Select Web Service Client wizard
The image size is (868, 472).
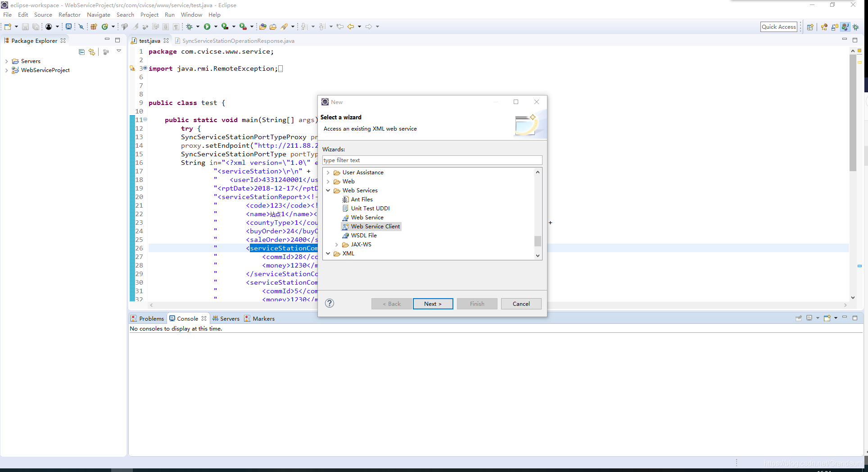click(371, 227)
